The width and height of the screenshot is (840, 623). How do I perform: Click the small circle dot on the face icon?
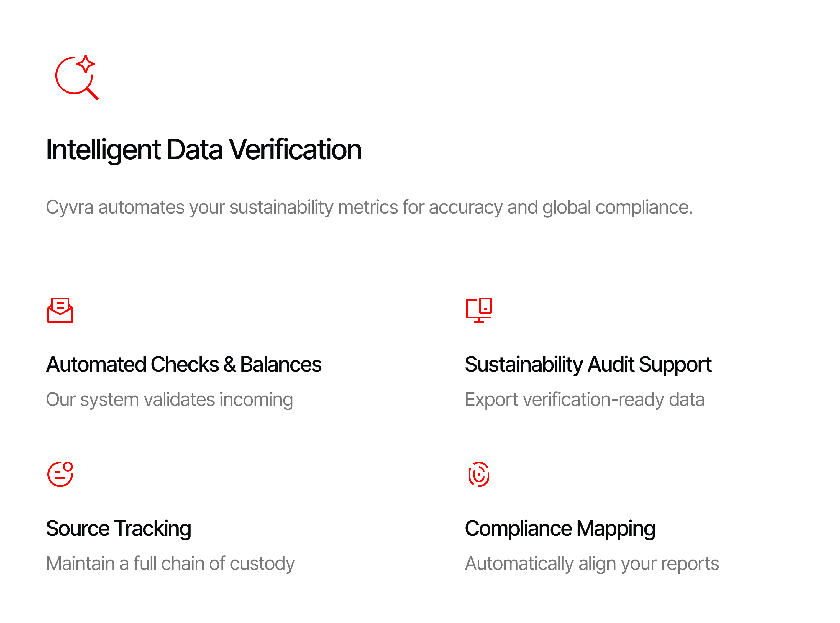point(68,467)
